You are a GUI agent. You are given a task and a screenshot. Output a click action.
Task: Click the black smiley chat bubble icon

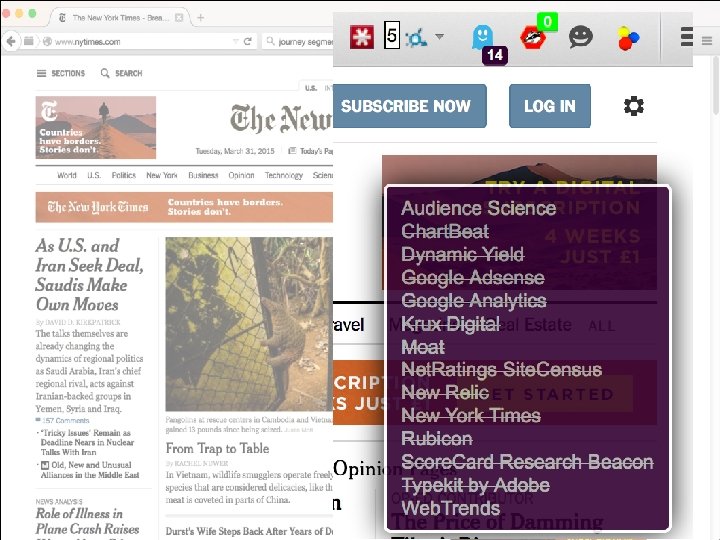pyautogui.click(x=580, y=37)
